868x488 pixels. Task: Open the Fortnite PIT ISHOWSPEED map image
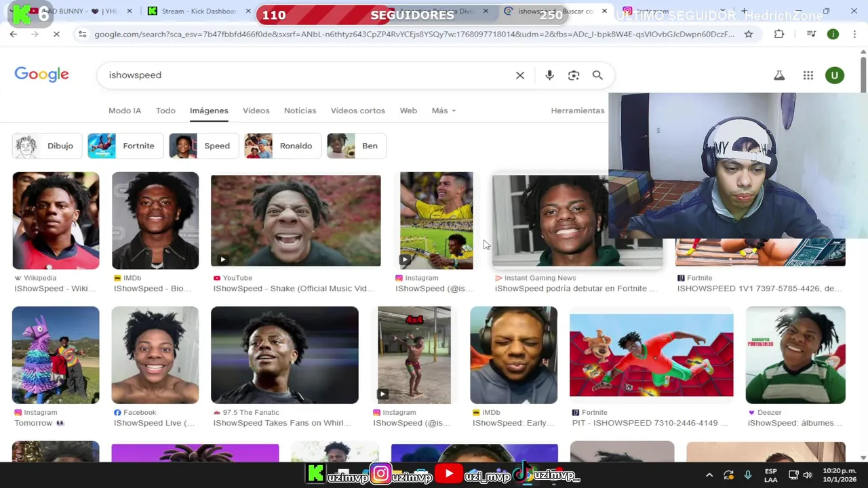652,355
